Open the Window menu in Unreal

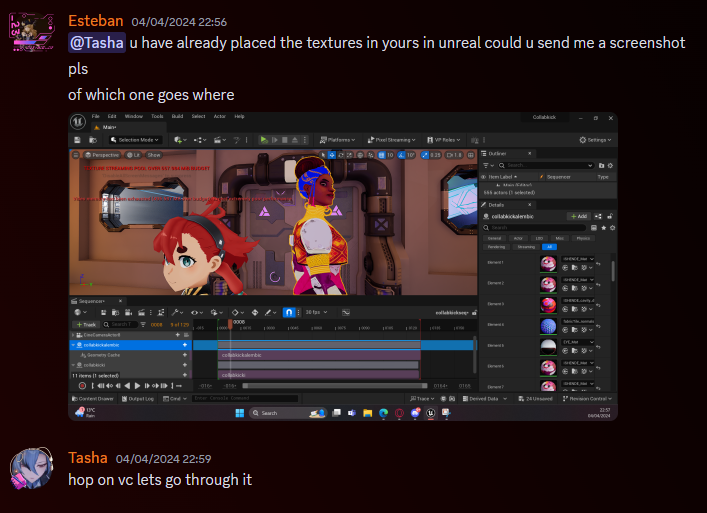133,116
